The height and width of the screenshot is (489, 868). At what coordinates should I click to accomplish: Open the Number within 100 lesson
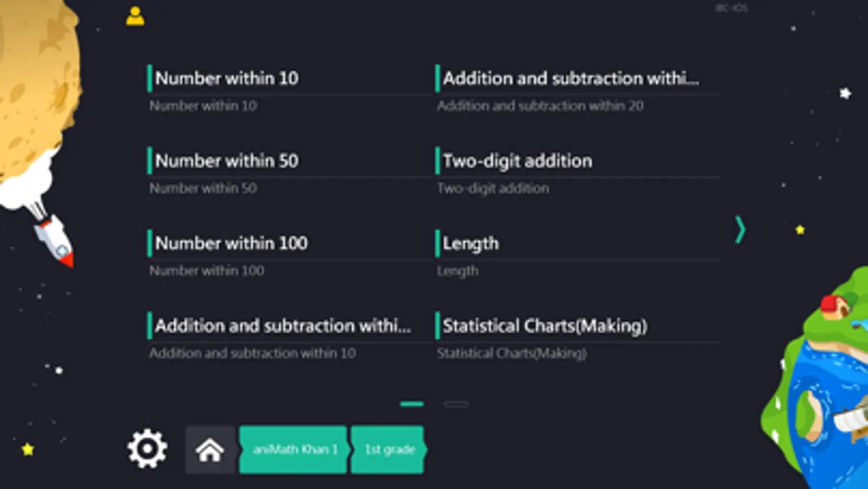pyautogui.click(x=288, y=255)
